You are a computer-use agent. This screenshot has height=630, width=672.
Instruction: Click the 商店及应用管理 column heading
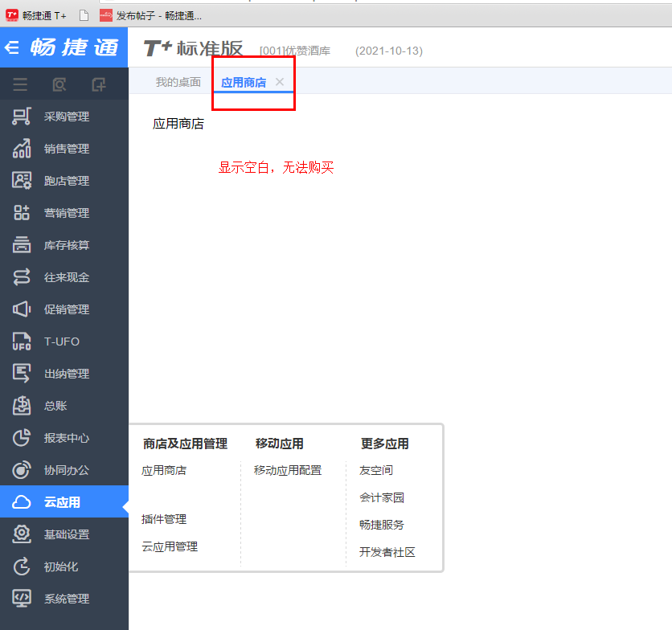point(185,444)
